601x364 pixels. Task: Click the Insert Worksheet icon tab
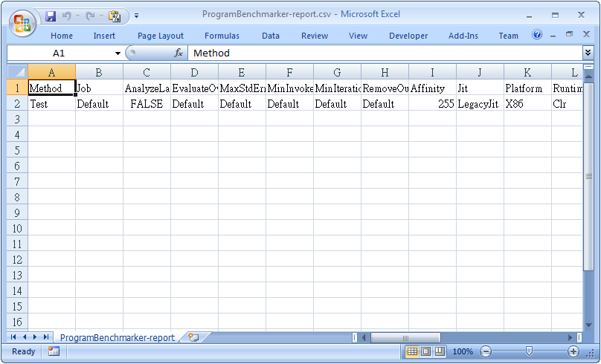click(194, 337)
